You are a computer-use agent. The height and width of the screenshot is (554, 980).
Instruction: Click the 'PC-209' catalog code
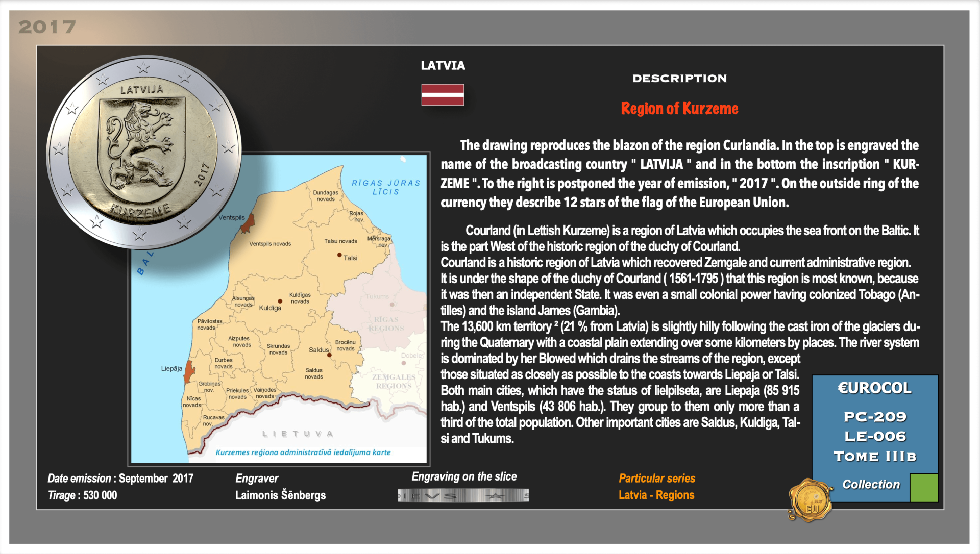tap(875, 417)
